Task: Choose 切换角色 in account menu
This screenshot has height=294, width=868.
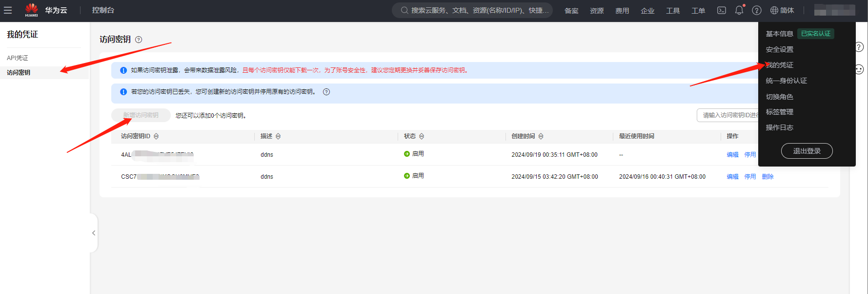Action: tap(779, 97)
